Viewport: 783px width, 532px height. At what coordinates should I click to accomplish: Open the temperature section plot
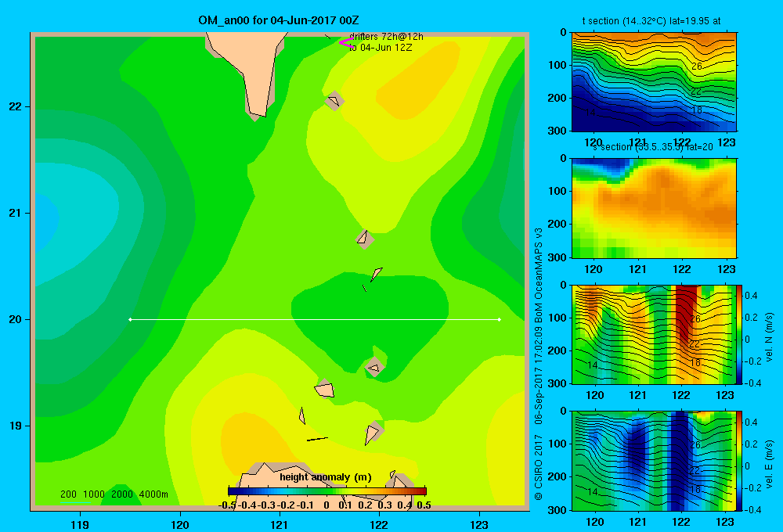click(654, 82)
